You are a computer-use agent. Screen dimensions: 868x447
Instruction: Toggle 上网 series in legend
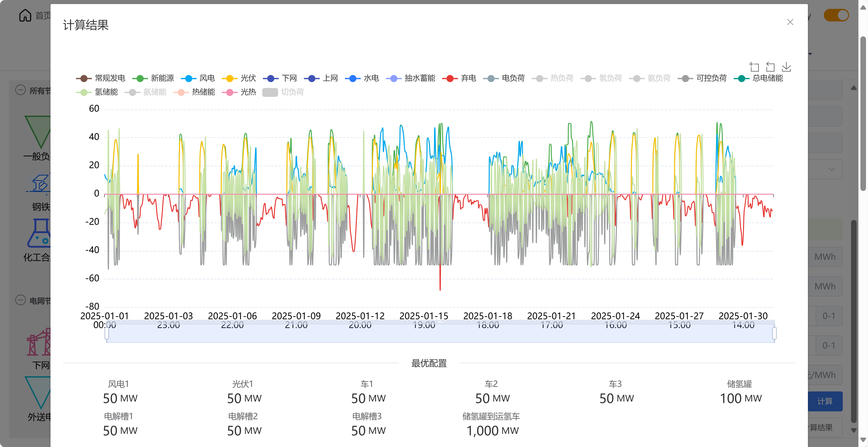point(321,78)
